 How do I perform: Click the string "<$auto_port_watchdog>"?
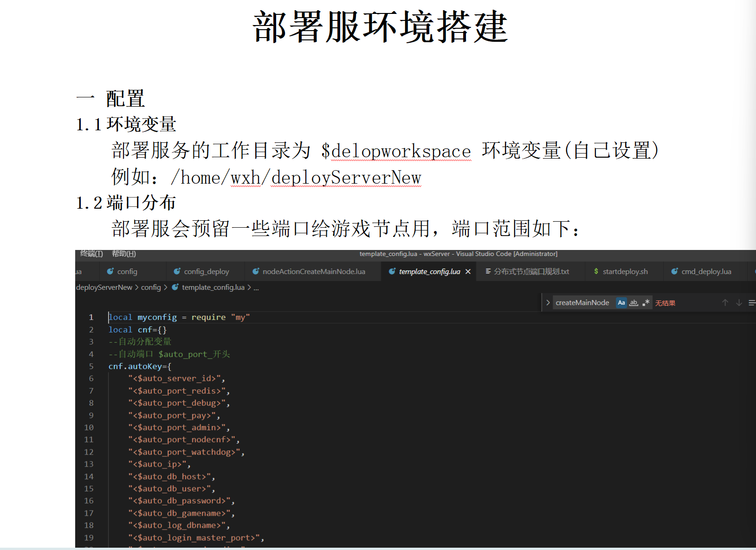[x=184, y=452]
